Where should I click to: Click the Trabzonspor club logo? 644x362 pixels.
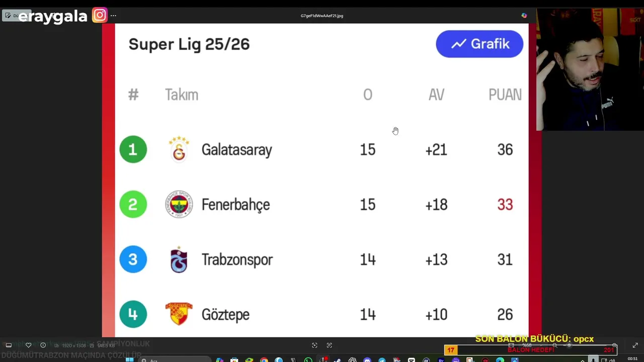point(179,260)
